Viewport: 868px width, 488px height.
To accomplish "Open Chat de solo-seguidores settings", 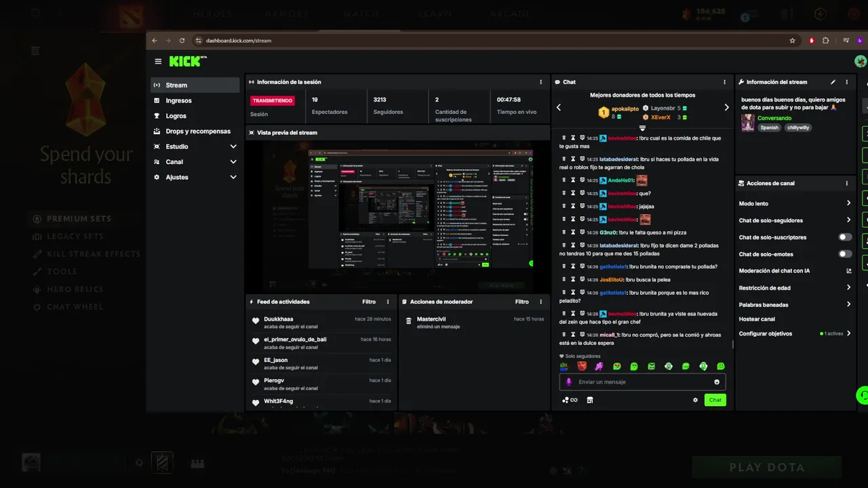I will pos(795,220).
